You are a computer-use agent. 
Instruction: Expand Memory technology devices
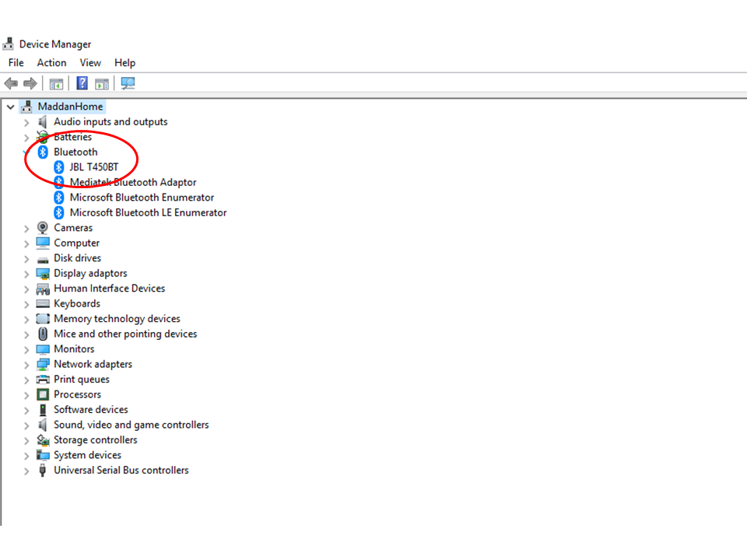(x=26, y=320)
